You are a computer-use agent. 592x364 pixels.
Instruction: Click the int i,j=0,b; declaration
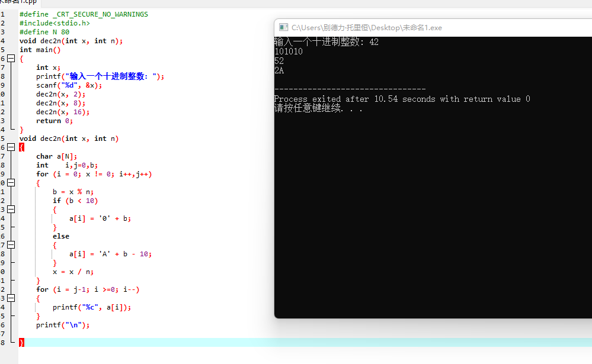(x=67, y=165)
